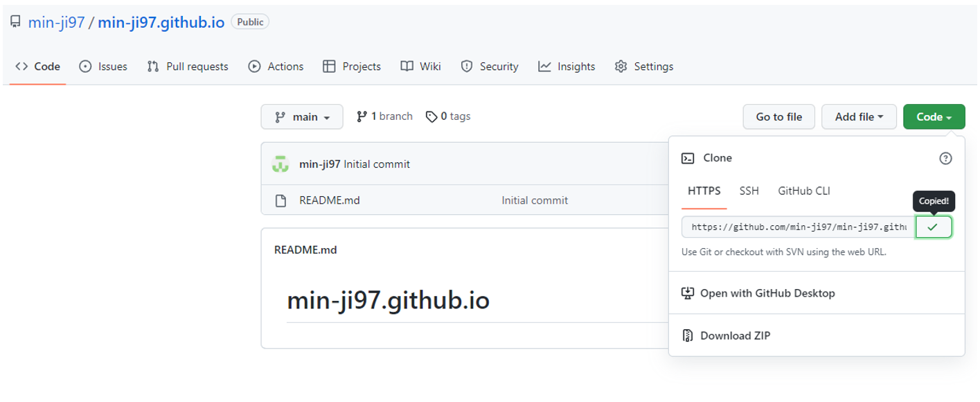980x402 pixels.
Task: Click the Insights graph icon
Action: point(544,67)
